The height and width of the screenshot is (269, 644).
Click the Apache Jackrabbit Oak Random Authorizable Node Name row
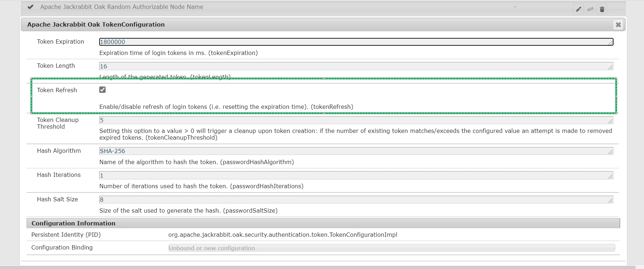coord(323,8)
